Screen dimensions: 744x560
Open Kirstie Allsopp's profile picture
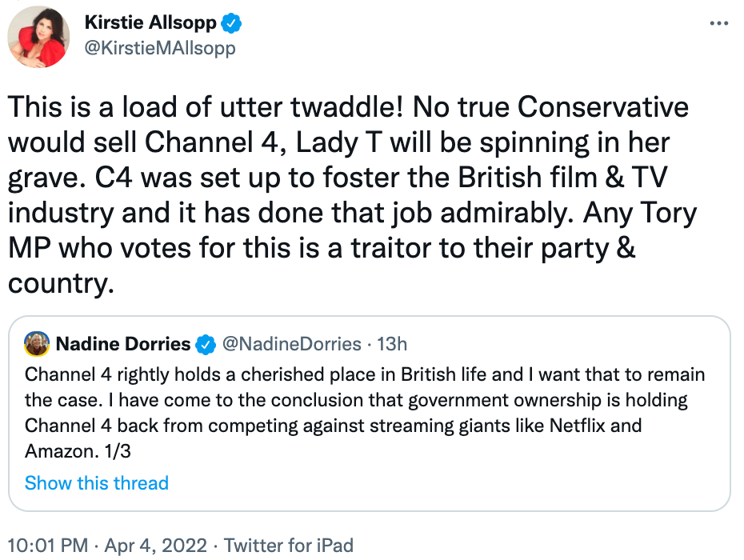click(38, 36)
